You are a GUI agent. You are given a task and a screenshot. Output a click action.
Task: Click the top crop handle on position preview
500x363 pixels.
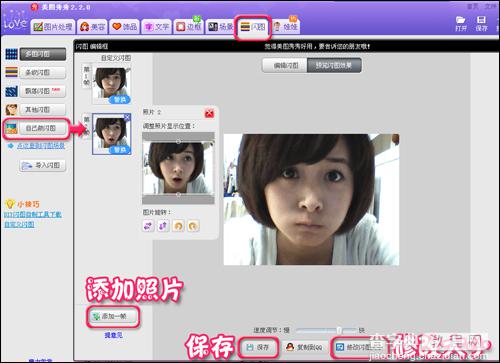(x=178, y=142)
